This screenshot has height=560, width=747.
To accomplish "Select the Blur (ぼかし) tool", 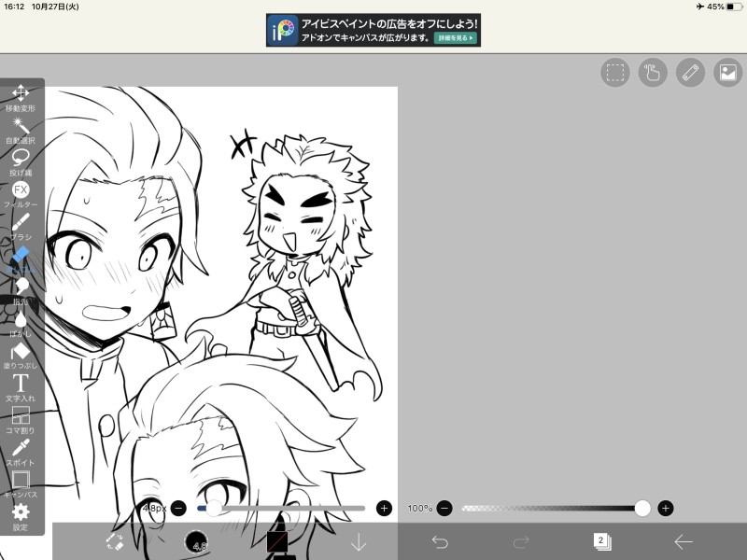I will pyautogui.click(x=21, y=323).
